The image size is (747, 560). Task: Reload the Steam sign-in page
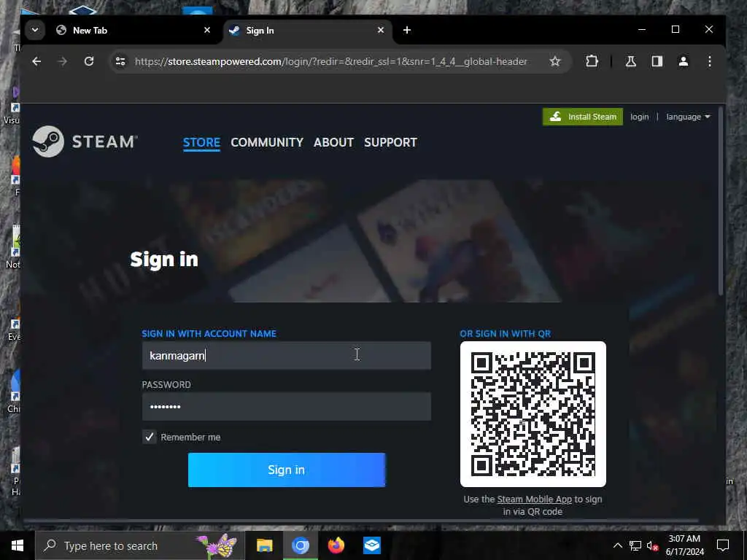[88, 61]
